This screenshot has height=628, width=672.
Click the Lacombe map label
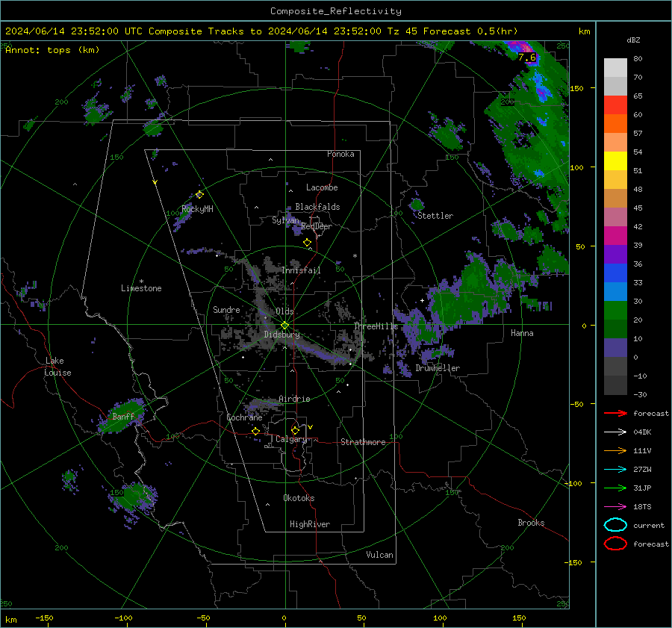coord(322,187)
